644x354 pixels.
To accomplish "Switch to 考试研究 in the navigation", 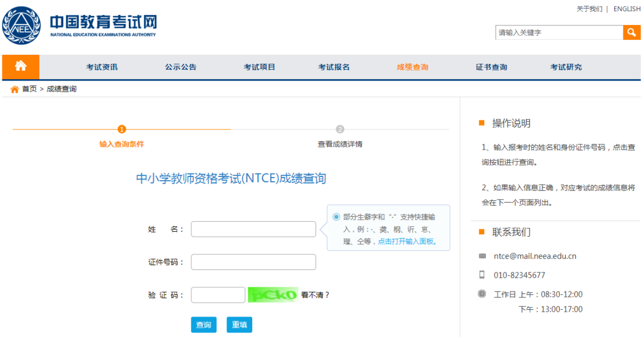I will click(566, 67).
